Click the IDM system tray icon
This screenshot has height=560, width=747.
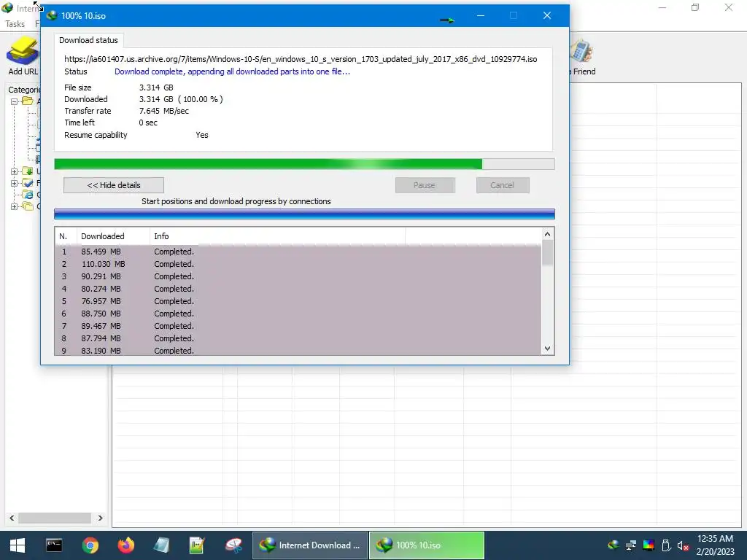tap(614, 545)
